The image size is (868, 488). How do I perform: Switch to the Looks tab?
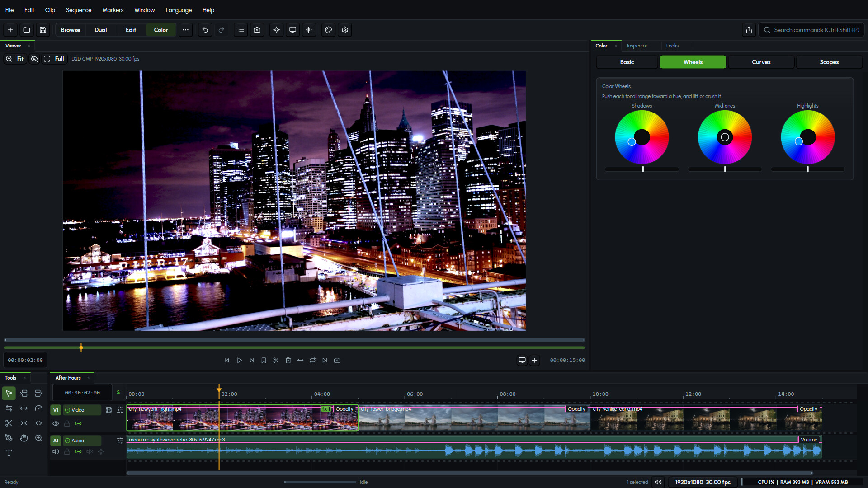click(x=672, y=46)
